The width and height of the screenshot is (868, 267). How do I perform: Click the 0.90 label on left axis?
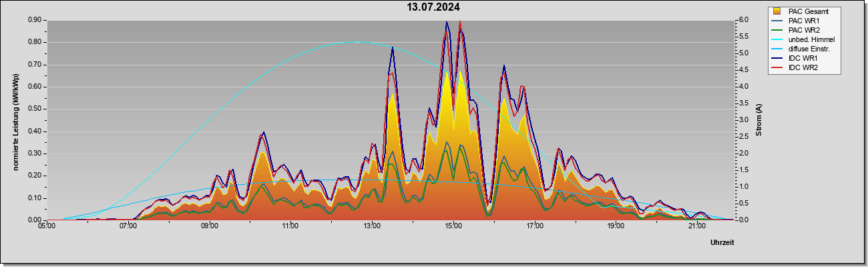35,20
